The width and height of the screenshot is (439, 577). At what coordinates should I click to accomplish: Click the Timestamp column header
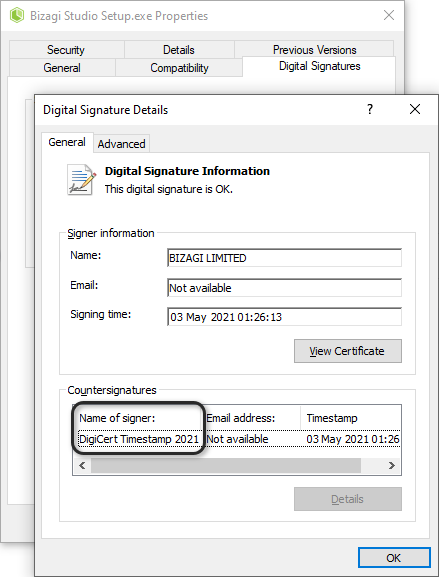pyautogui.click(x=351, y=418)
